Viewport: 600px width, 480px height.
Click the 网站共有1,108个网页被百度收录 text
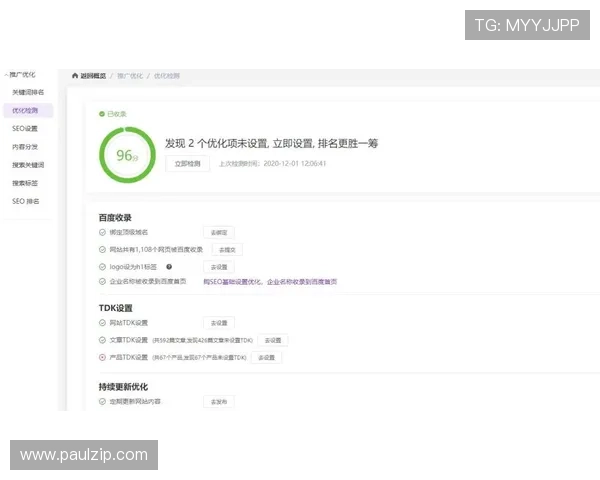coord(156,250)
